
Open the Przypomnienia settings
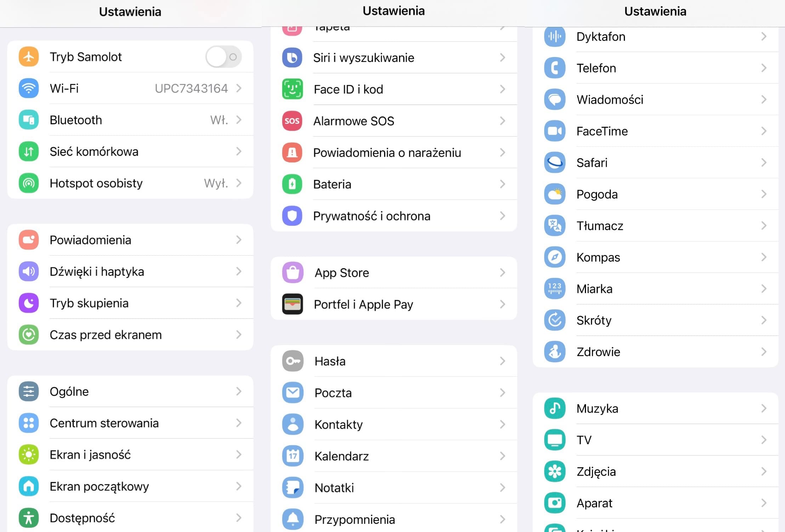[394, 519]
